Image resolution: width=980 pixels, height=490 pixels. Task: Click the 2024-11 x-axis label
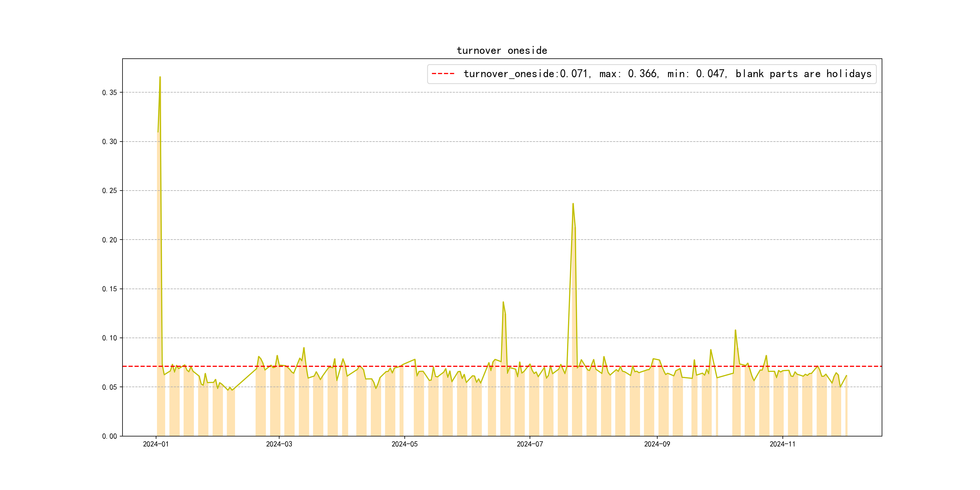click(x=782, y=444)
